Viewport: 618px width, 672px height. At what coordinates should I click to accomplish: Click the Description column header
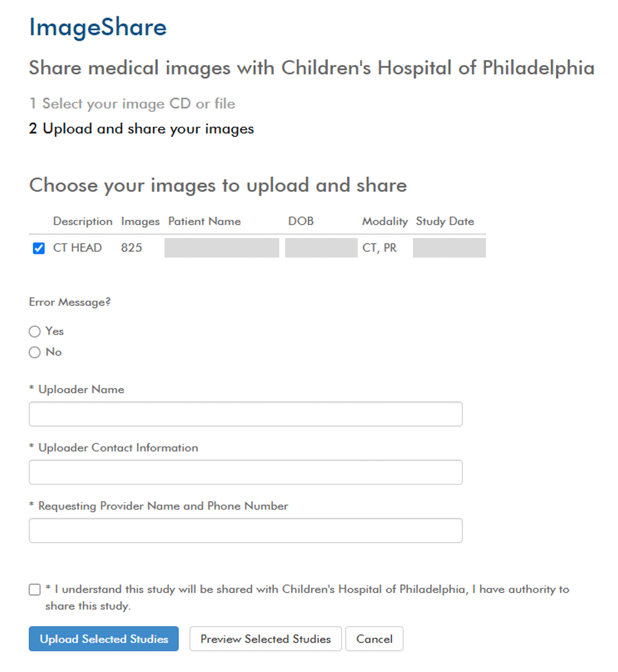tap(83, 221)
